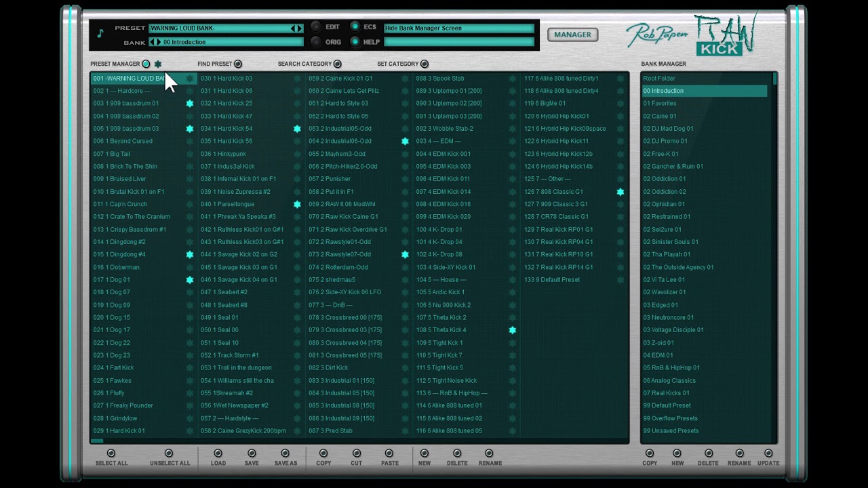868x488 pixels.
Task: Toggle the HELP button
Action: (x=355, y=41)
